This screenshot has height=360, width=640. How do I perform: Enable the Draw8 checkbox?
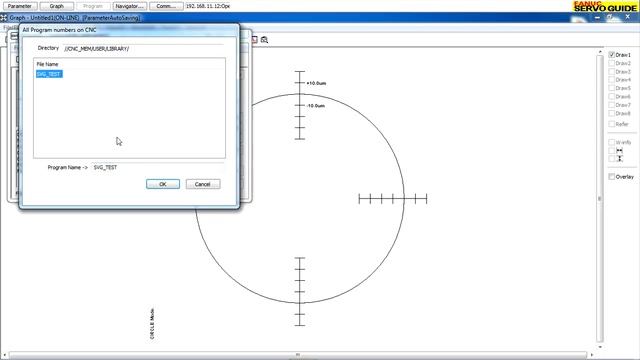611,113
